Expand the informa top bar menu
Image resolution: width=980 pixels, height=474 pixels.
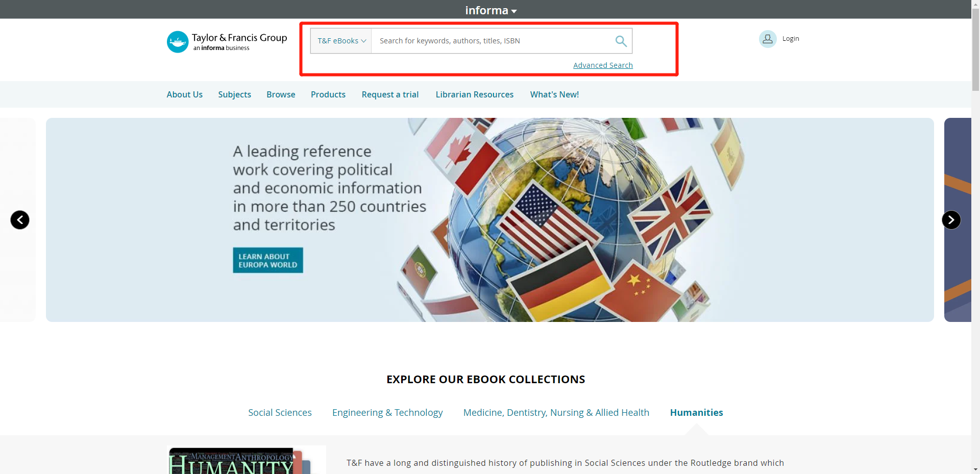coord(491,10)
